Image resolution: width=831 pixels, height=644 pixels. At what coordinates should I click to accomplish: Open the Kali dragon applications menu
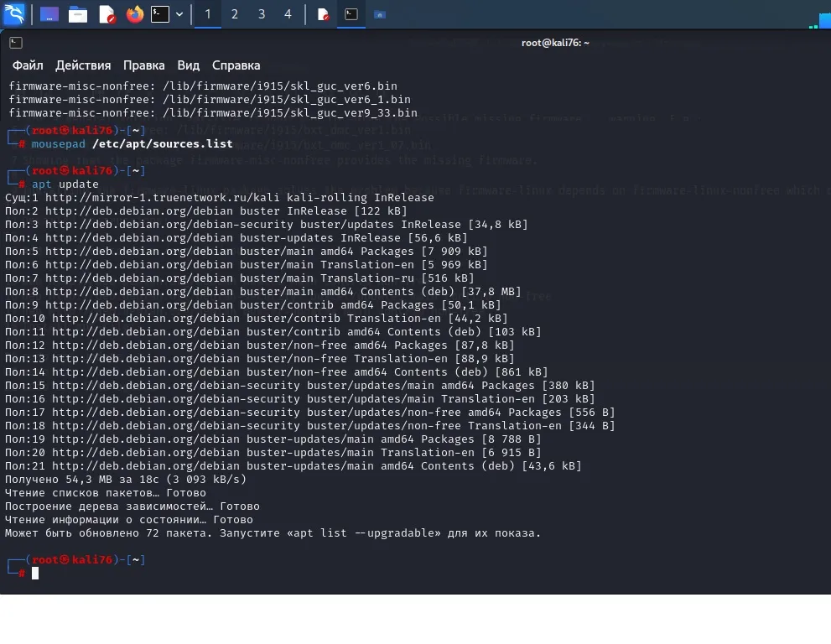pos(14,14)
